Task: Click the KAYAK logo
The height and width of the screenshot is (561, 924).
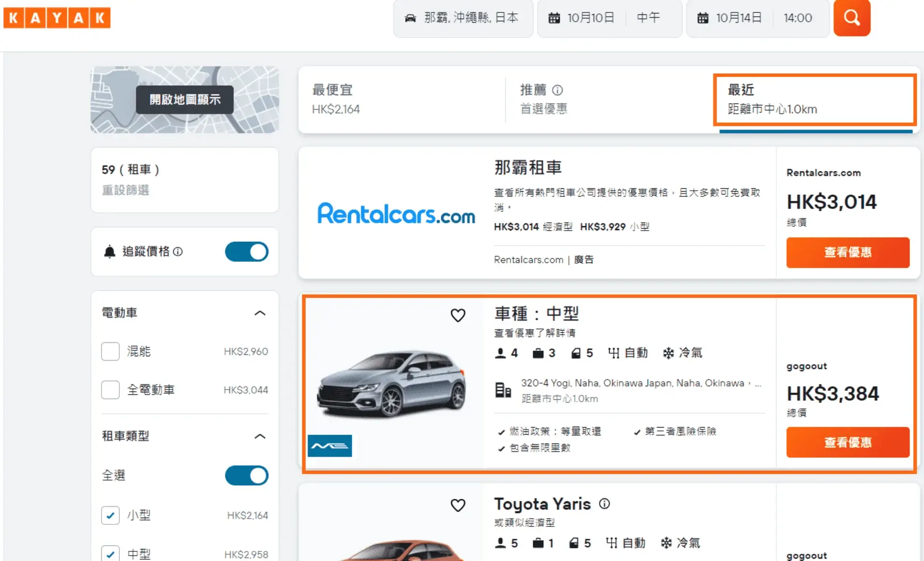Action: tap(57, 18)
